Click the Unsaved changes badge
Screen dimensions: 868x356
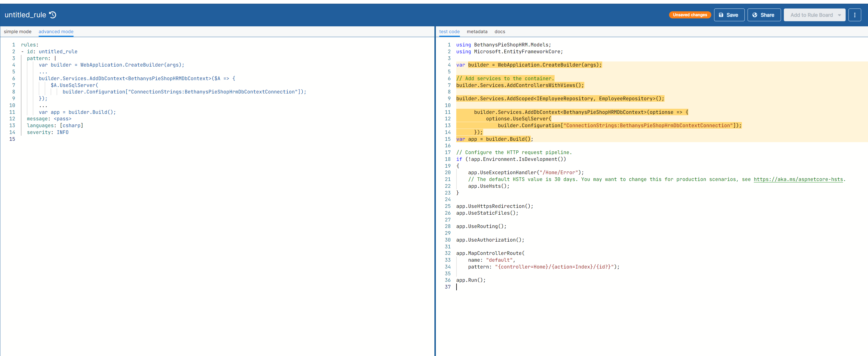click(x=690, y=14)
